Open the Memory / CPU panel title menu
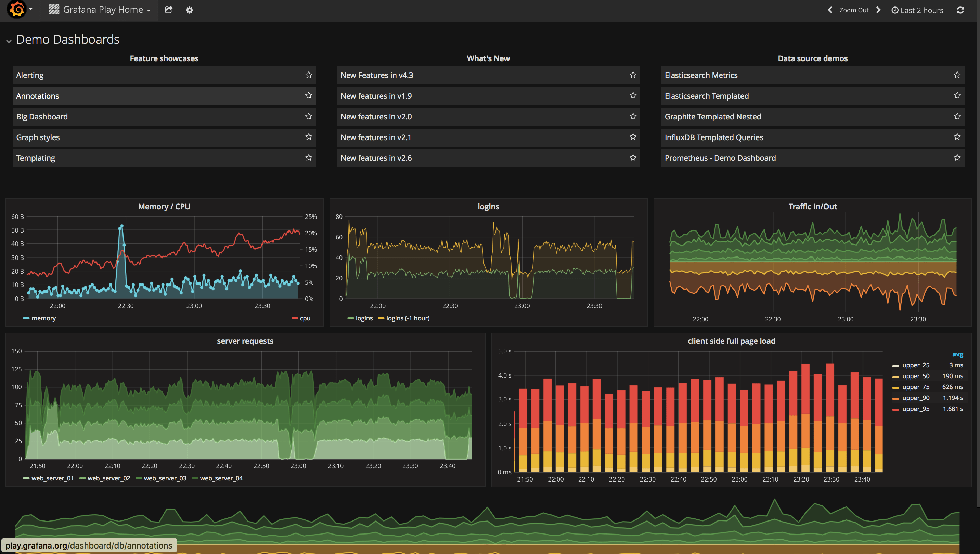This screenshot has height=554, width=980. [x=164, y=206]
